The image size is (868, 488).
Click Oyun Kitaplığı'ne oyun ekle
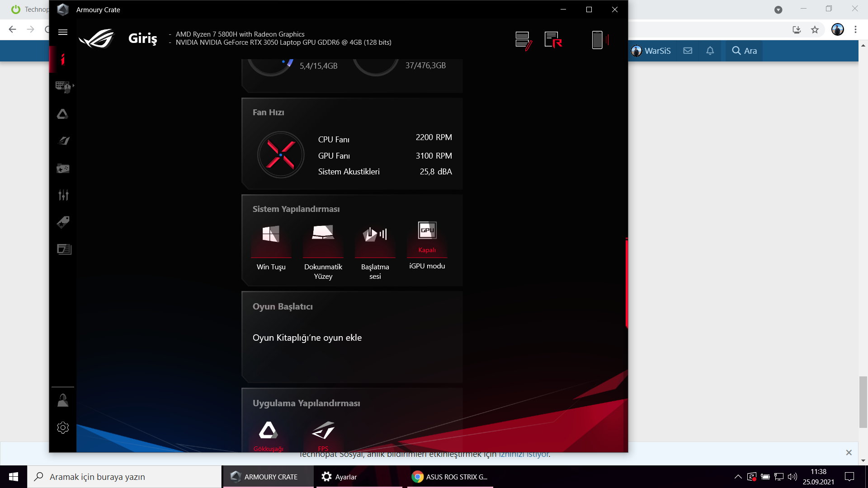click(x=307, y=338)
